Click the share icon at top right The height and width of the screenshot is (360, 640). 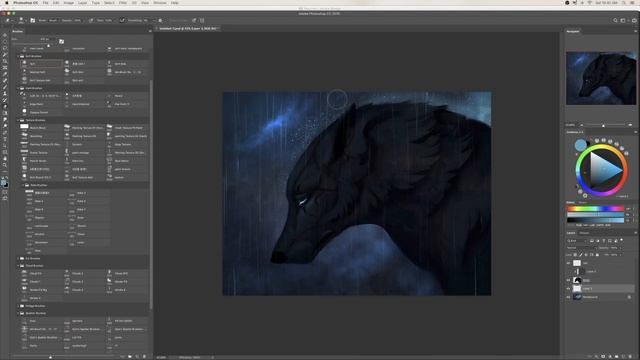[x=634, y=20]
